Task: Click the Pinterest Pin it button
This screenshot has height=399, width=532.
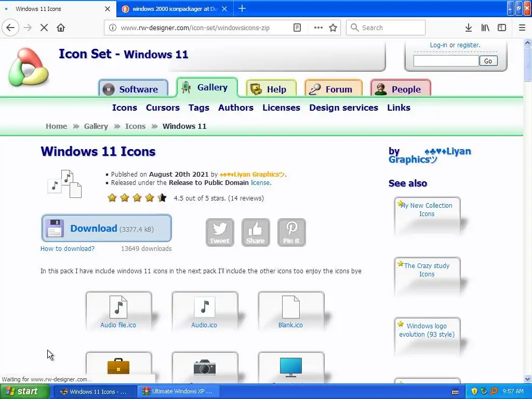Action: [x=291, y=232]
